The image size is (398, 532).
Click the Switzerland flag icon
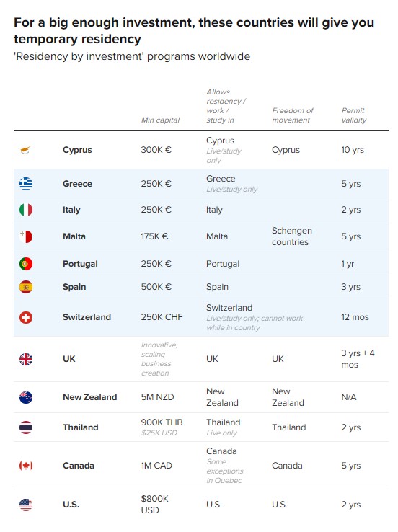[26, 317]
